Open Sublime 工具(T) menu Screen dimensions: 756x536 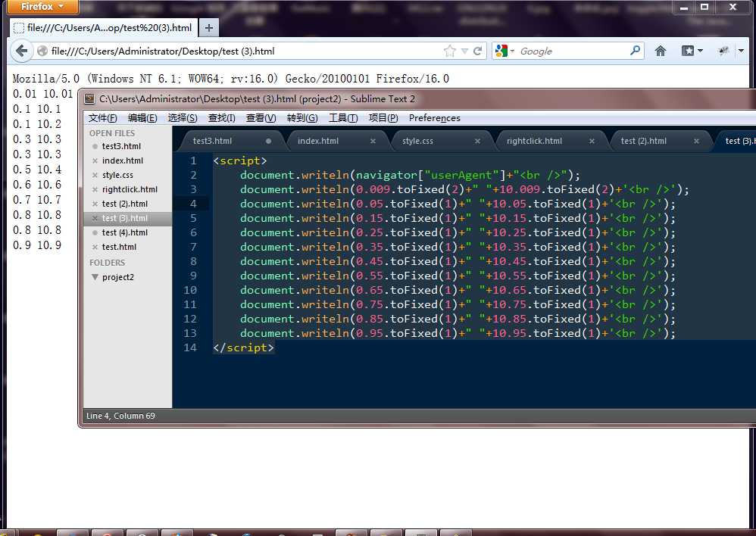[343, 118]
